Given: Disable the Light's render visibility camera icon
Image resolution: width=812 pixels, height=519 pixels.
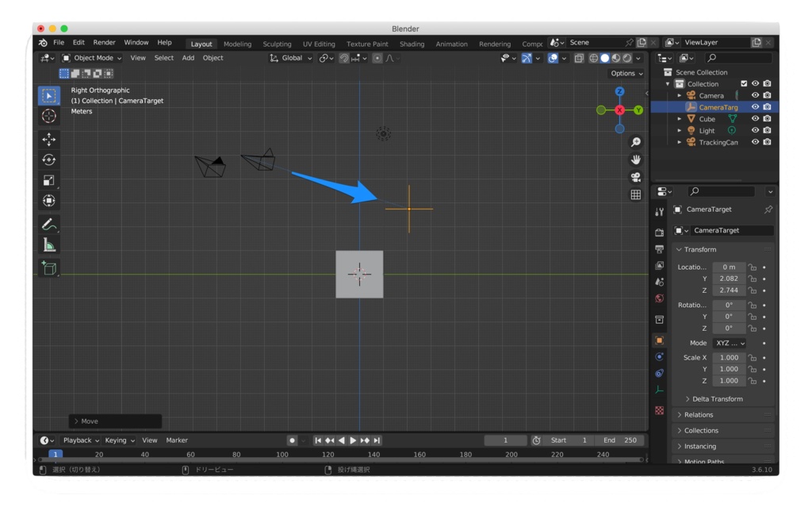Looking at the screenshot, I should [767, 129].
